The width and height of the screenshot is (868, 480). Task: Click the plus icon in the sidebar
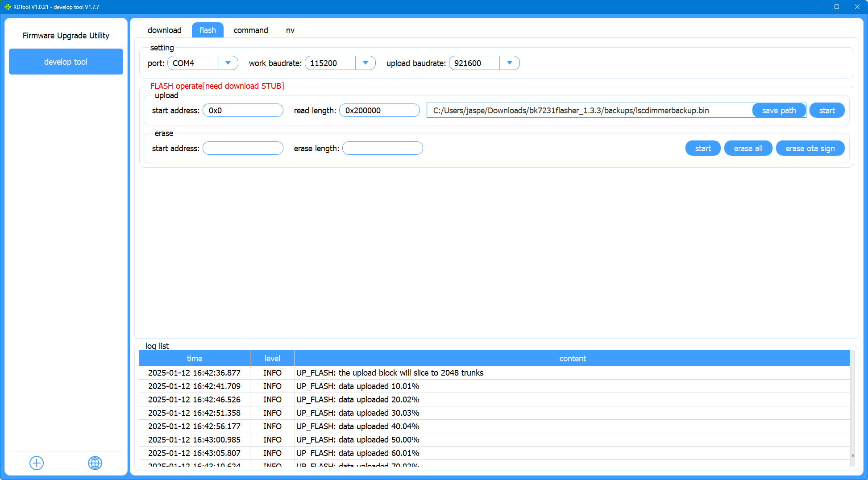click(x=37, y=463)
